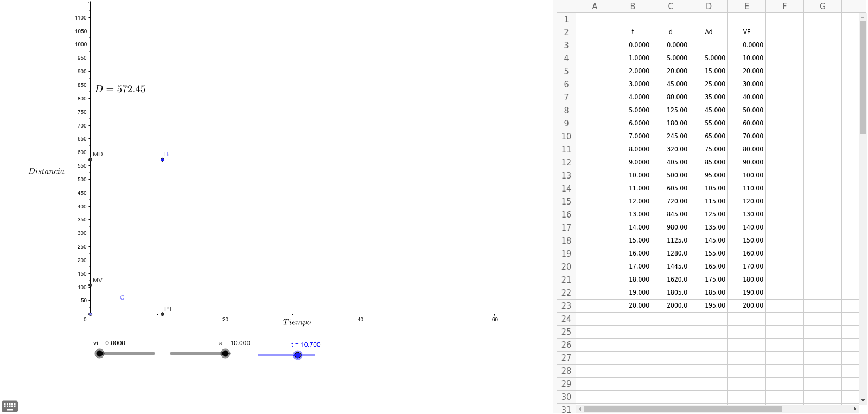Select cell containing 125.00 in column C
Screen dimensions: 868x414
click(671, 110)
